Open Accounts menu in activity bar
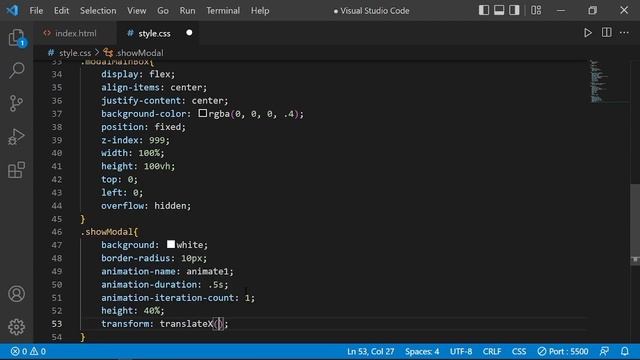 (x=16, y=294)
